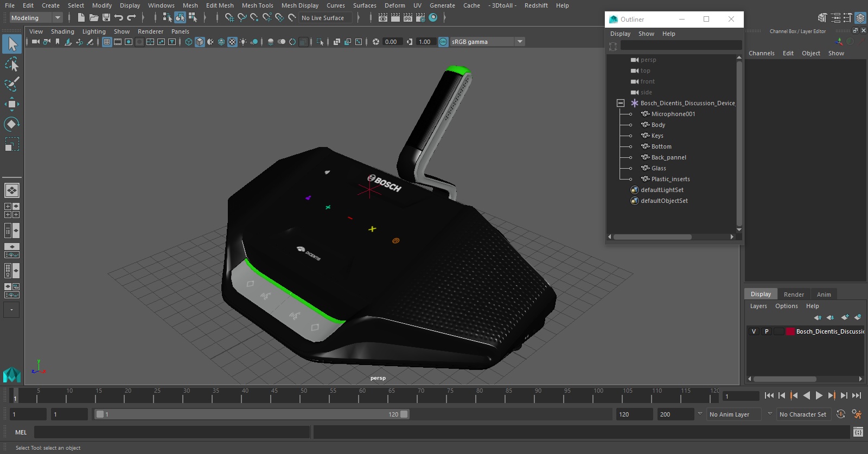The height and width of the screenshot is (454, 868).
Task: Open the Mesh Tools menu
Action: click(257, 5)
